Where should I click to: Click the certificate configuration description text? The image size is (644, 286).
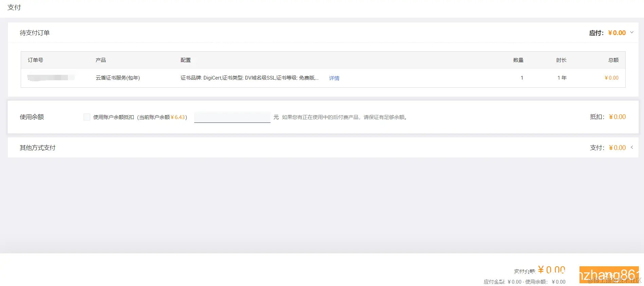point(250,78)
